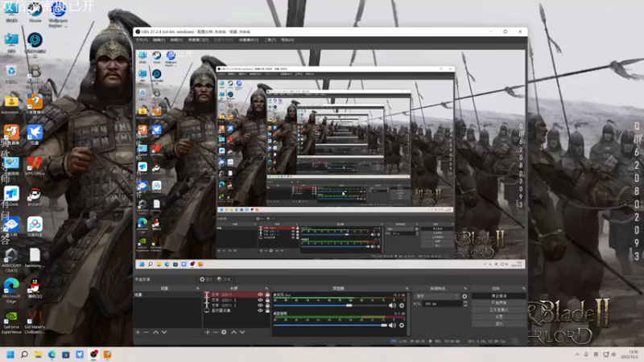This screenshot has width=644, height=362.
Task: Select the harmony file on desktop
Action: coord(35,258)
